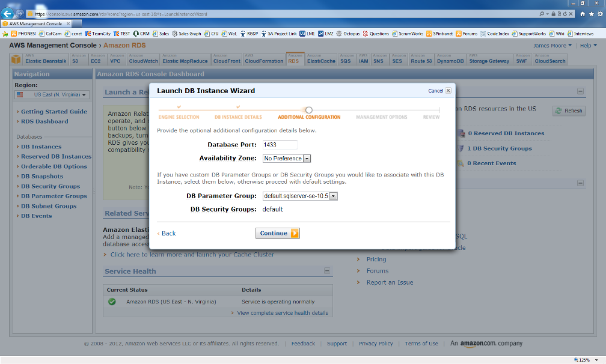
Task: Switch to the S3 service tab
Action: 78,59
